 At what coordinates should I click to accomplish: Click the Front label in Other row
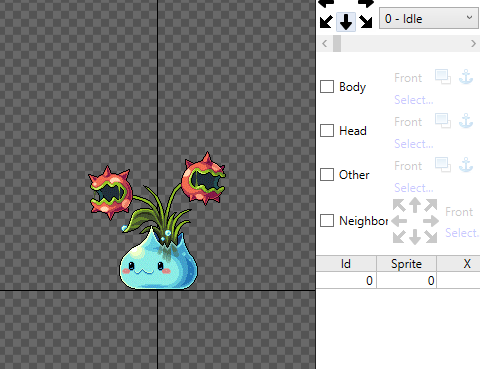tap(408, 166)
